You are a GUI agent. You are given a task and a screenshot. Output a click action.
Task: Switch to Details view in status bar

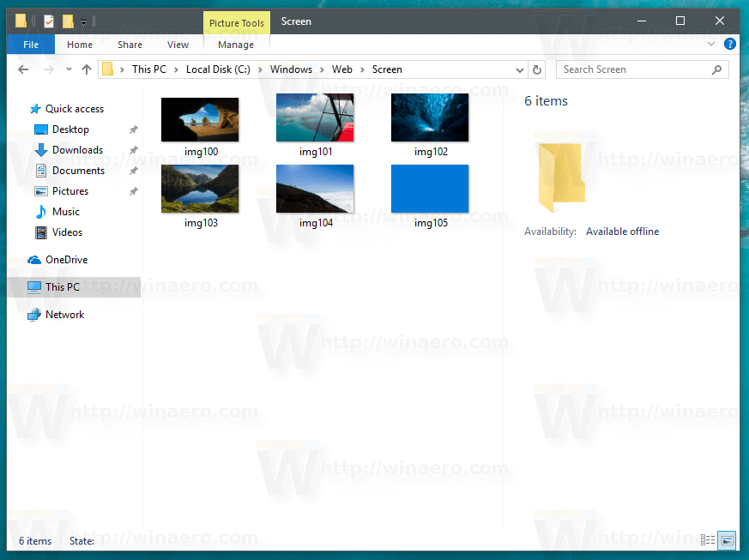click(708, 540)
